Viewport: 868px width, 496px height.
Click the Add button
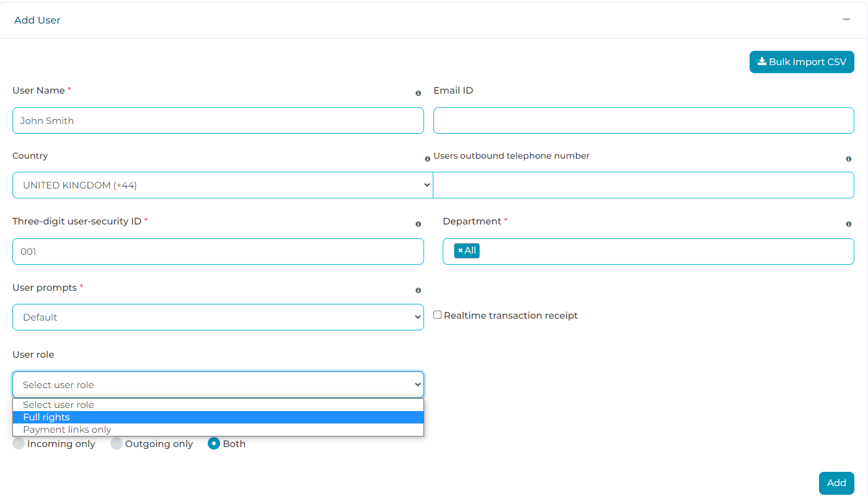tap(836, 482)
